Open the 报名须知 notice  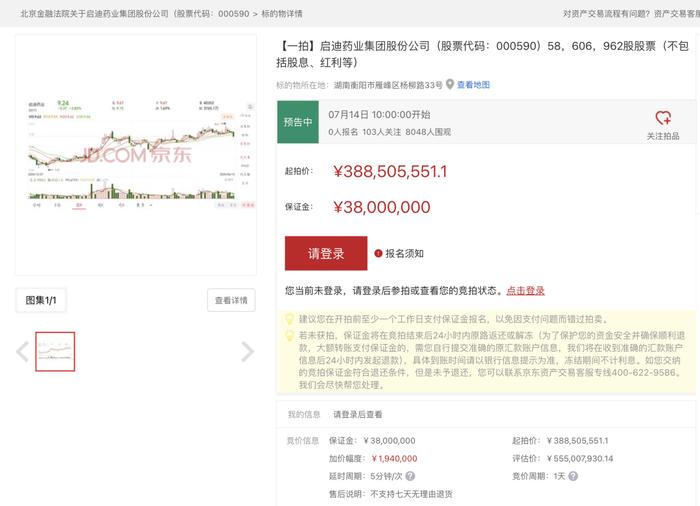(x=404, y=253)
